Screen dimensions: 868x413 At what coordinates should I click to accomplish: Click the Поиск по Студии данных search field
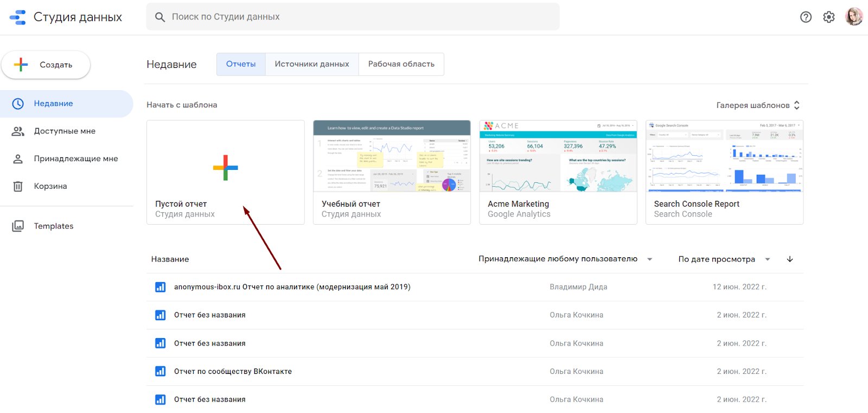tap(353, 17)
